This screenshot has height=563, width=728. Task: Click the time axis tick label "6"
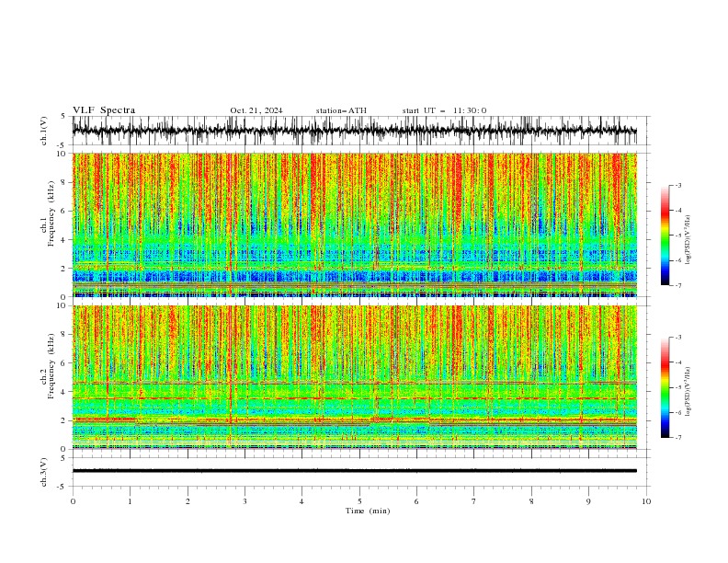[x=416, y=501]
